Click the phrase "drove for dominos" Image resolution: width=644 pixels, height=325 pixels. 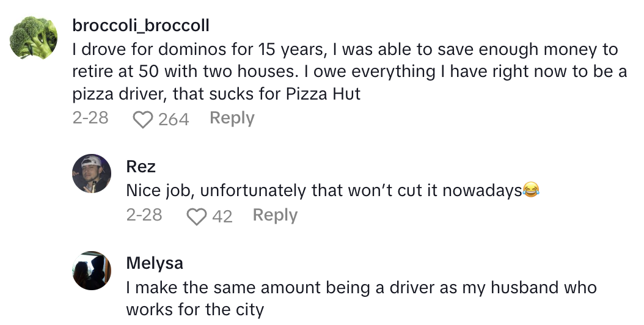pos(153,49)
